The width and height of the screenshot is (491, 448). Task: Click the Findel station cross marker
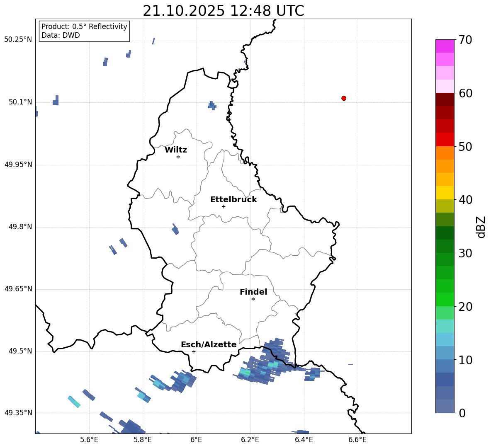click(253, 299)
